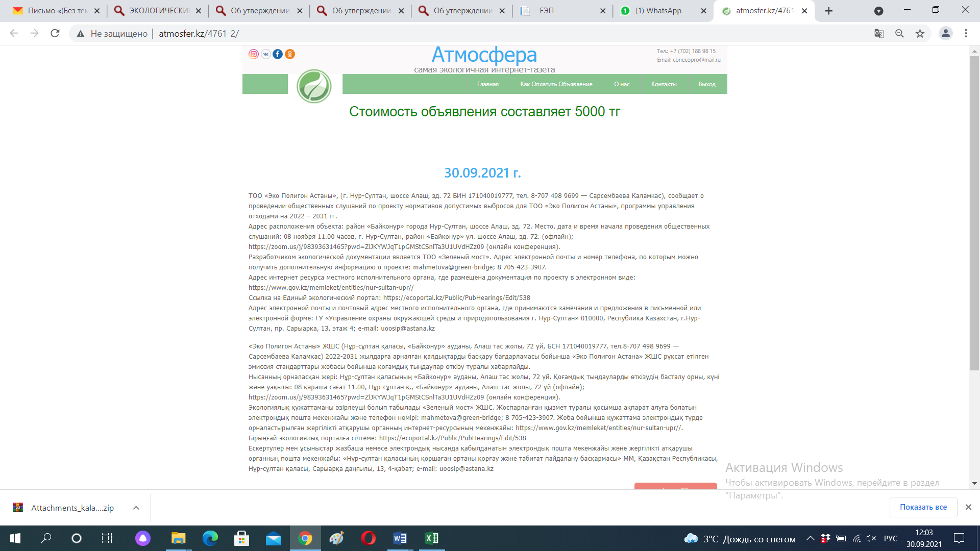Click the translate page icon
Screen dimensions: 980x551
click(879, 34)
